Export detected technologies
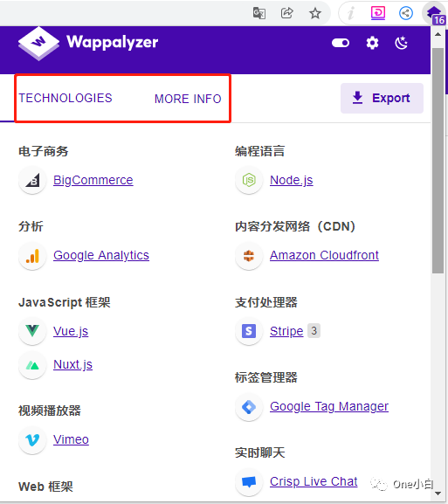 click(x=382, y=98)
